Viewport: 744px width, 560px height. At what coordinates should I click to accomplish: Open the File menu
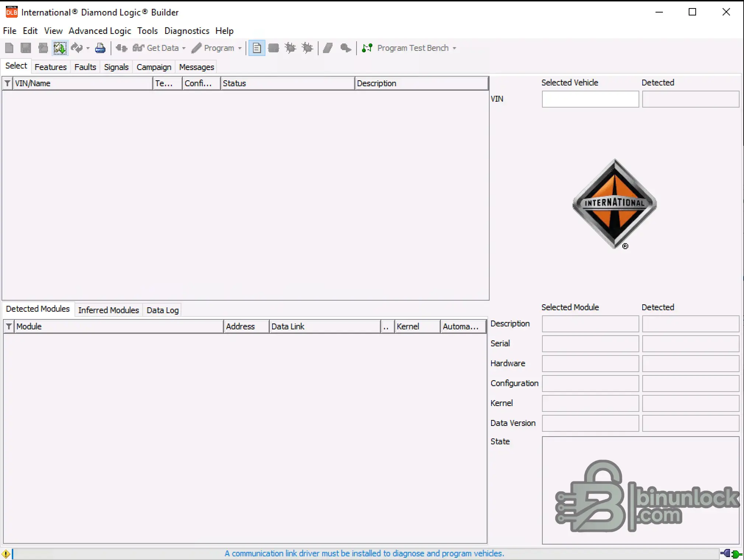pos(10,31)
